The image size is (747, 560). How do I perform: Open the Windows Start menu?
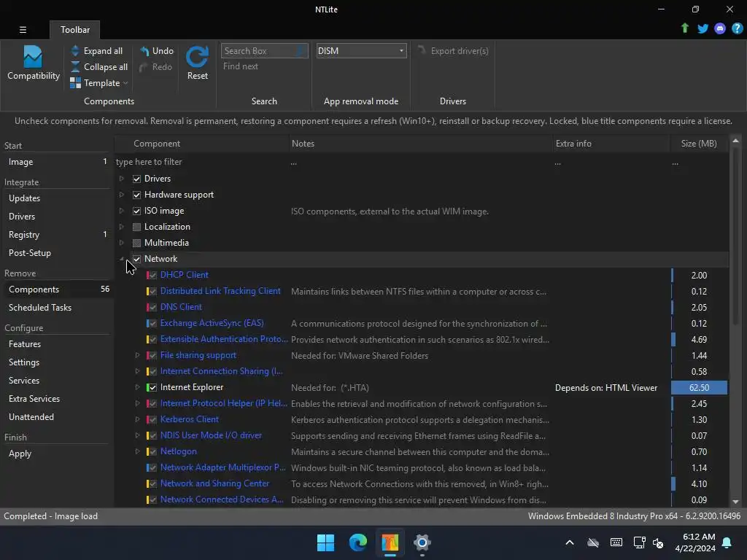pyautogui.click(x=326, y=542)
